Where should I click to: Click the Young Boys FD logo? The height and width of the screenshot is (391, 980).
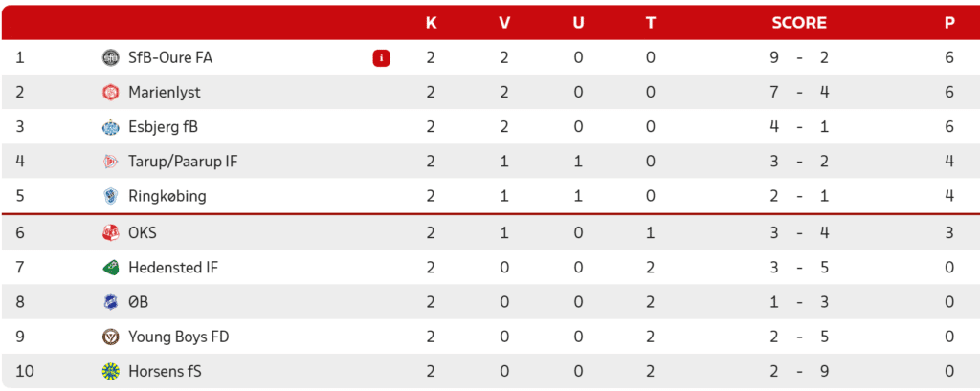tap(110, 337)
